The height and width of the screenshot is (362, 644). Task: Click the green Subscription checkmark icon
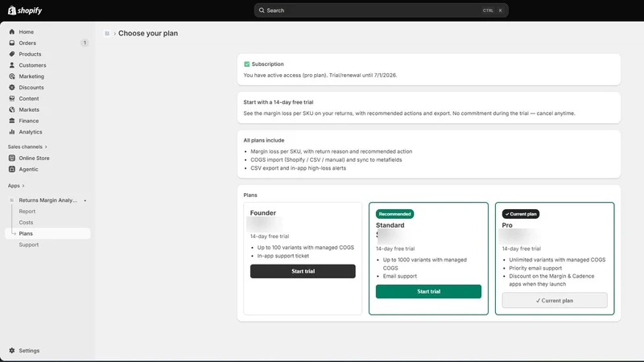[x=247, y=64]
